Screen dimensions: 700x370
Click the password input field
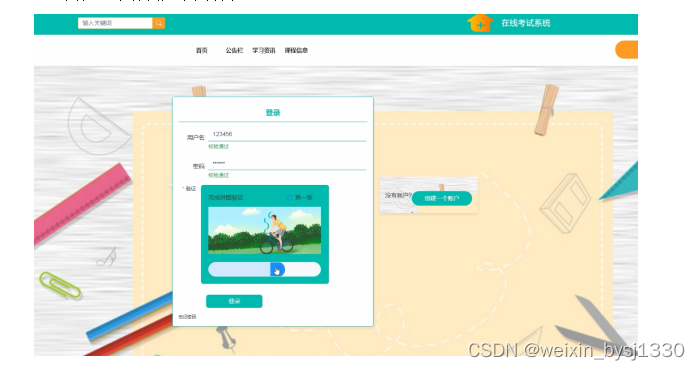click(287, 163)
